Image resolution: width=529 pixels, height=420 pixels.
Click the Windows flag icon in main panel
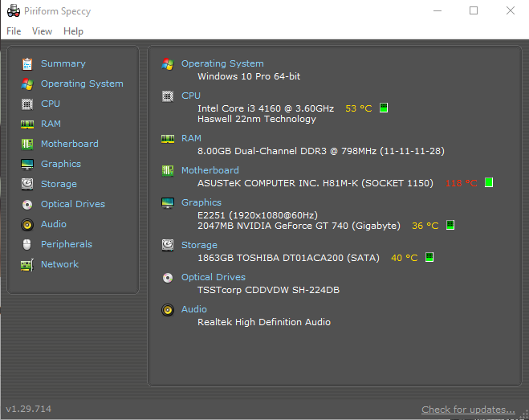click(168, 63)
